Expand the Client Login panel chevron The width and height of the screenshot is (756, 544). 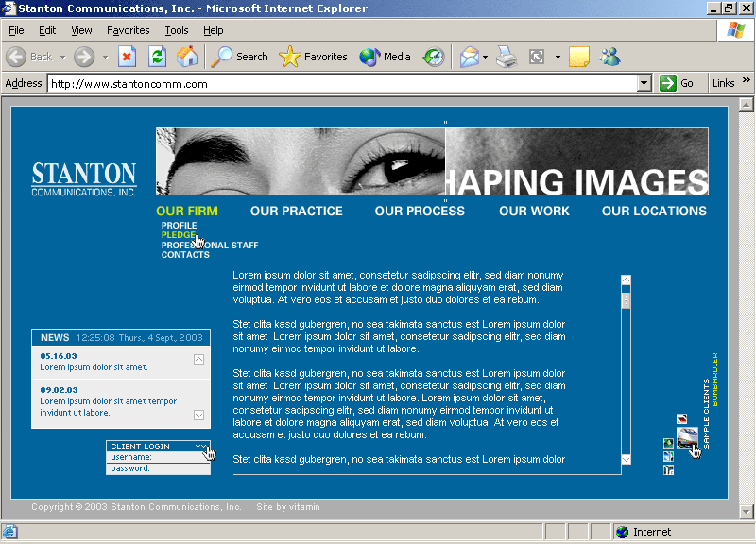coord(200,446)
